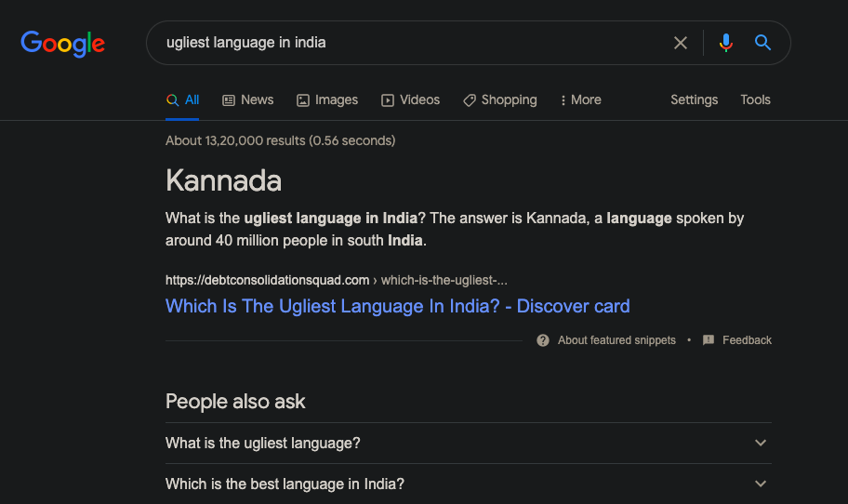Click the All results tab

[182, 100]
